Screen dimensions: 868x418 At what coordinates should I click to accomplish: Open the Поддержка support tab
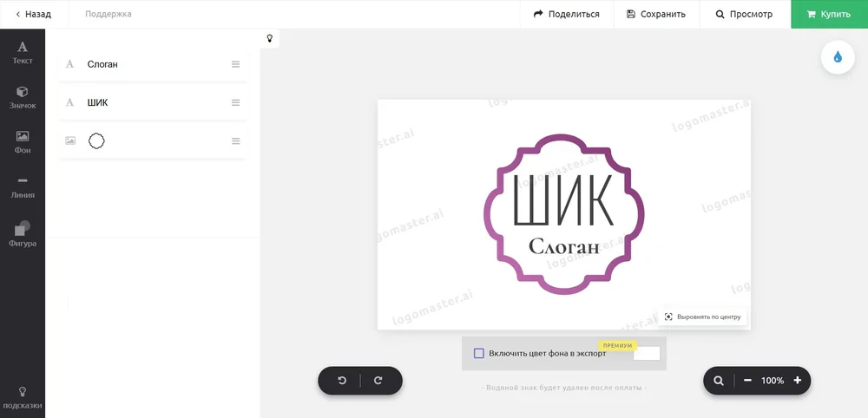pyautogui.click(x=108, y=14)
